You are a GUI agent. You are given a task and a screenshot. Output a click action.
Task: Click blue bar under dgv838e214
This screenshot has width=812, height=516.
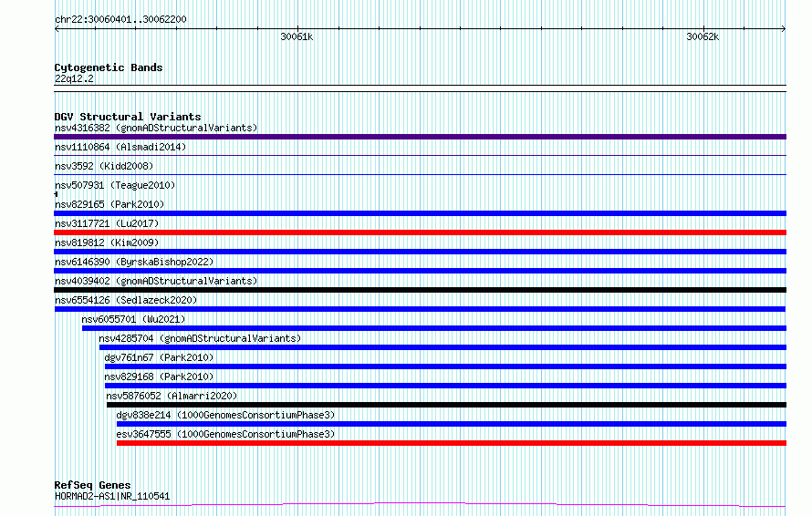[452, 424]
